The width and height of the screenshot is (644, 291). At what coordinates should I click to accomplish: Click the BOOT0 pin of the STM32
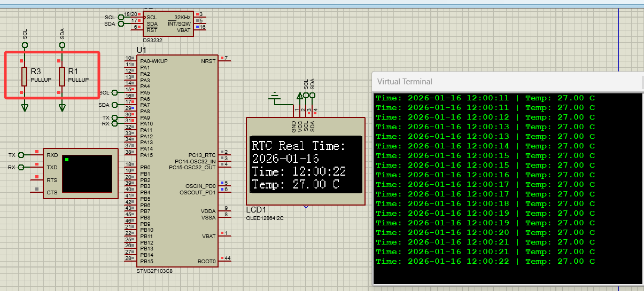206,261
